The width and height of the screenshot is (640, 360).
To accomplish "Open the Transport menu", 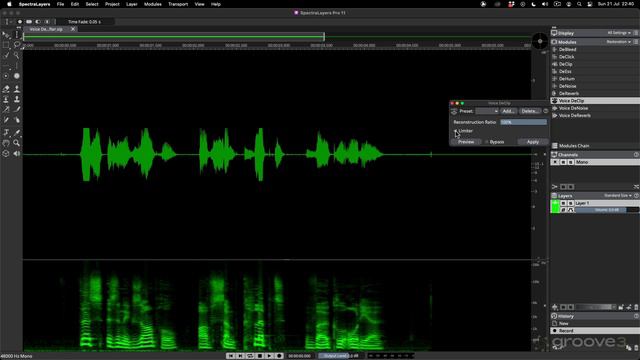I will tap(178, 4).
